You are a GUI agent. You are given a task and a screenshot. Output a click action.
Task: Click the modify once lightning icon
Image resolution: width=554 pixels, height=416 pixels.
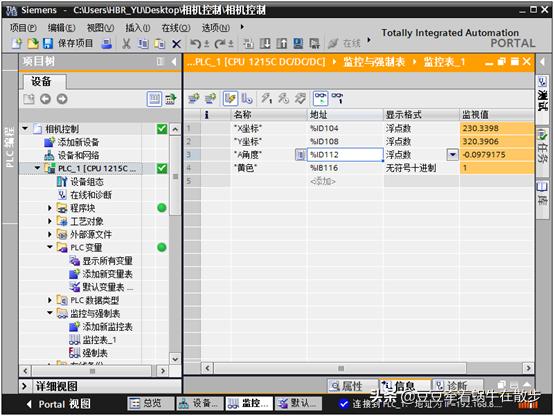(267, 98)
